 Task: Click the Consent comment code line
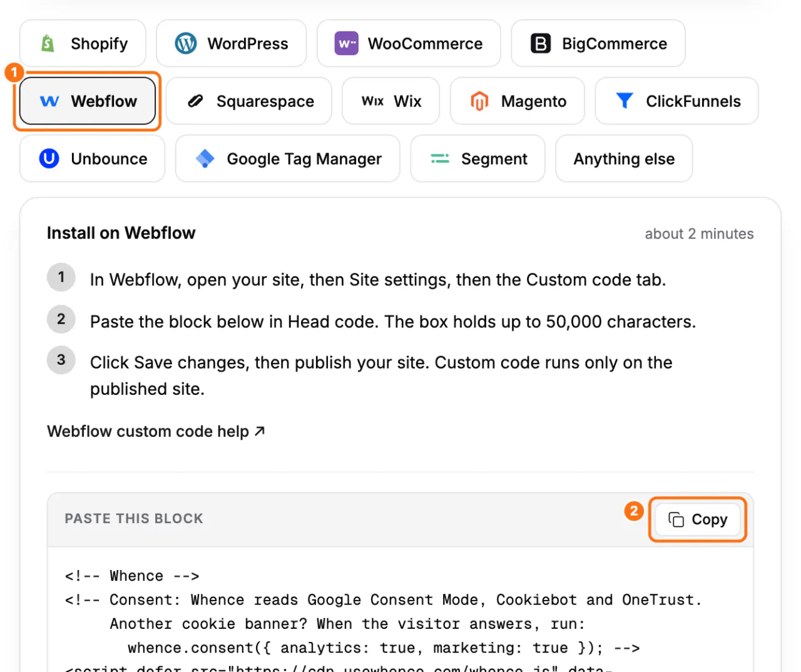click(x=383, y=599)
